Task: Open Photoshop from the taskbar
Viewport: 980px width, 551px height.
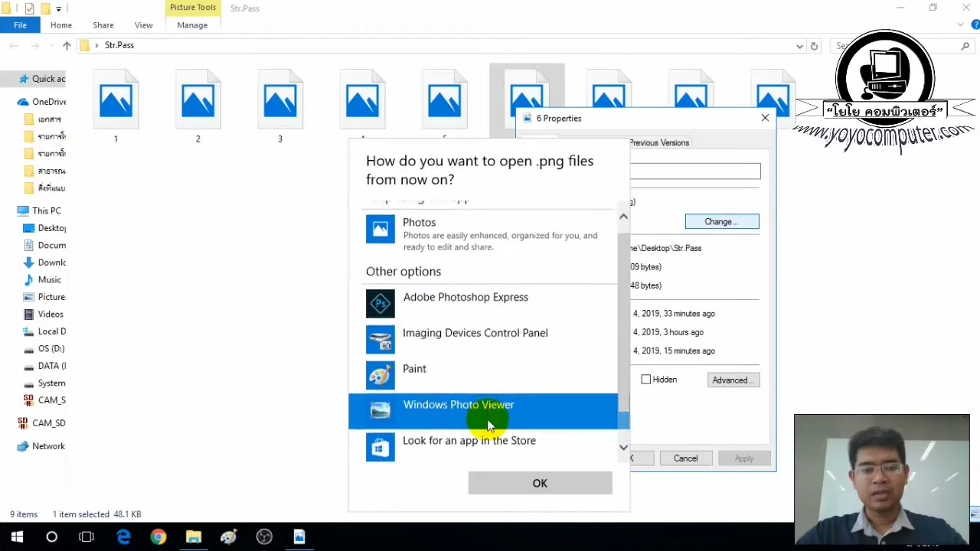Action: coord(228,536)
